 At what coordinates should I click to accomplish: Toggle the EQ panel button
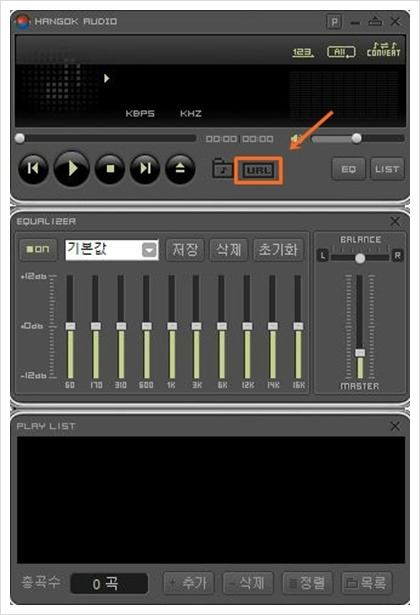click(348, 169)
